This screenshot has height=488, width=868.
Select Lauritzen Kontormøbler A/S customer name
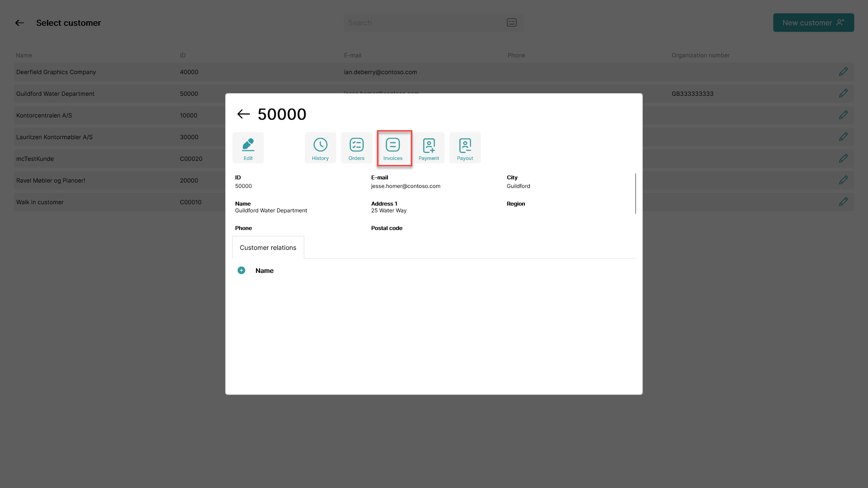click(54, 137)
